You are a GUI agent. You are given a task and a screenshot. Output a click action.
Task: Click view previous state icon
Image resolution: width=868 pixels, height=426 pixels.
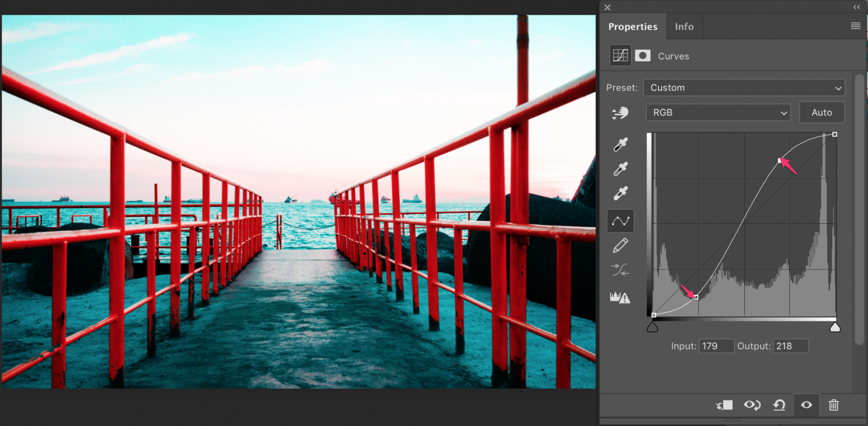pyautogui.click(x=752, y=405)
